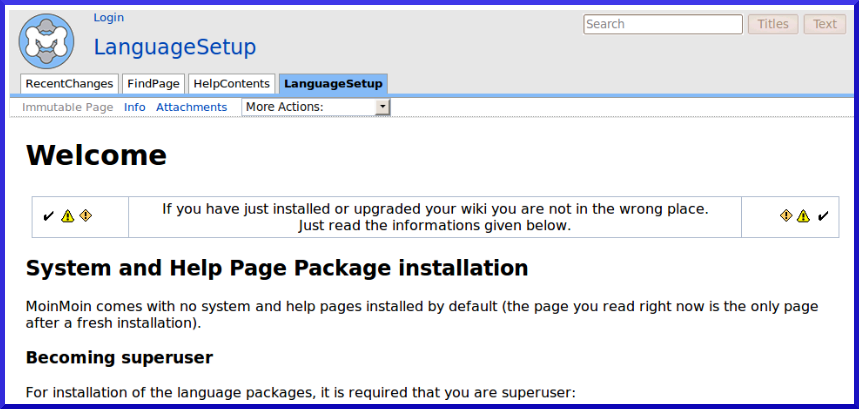Screen dimensions: 859x409
Task: Go to the HelpContents tab
Action: pos(231,84)
